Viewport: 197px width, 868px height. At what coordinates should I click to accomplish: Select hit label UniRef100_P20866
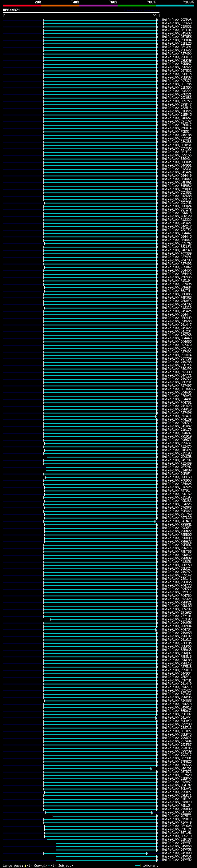[176, 700]
